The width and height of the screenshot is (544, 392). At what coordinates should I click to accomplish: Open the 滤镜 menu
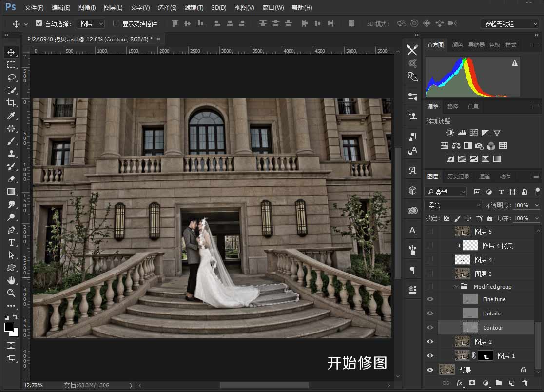click(x=193, y=7)
